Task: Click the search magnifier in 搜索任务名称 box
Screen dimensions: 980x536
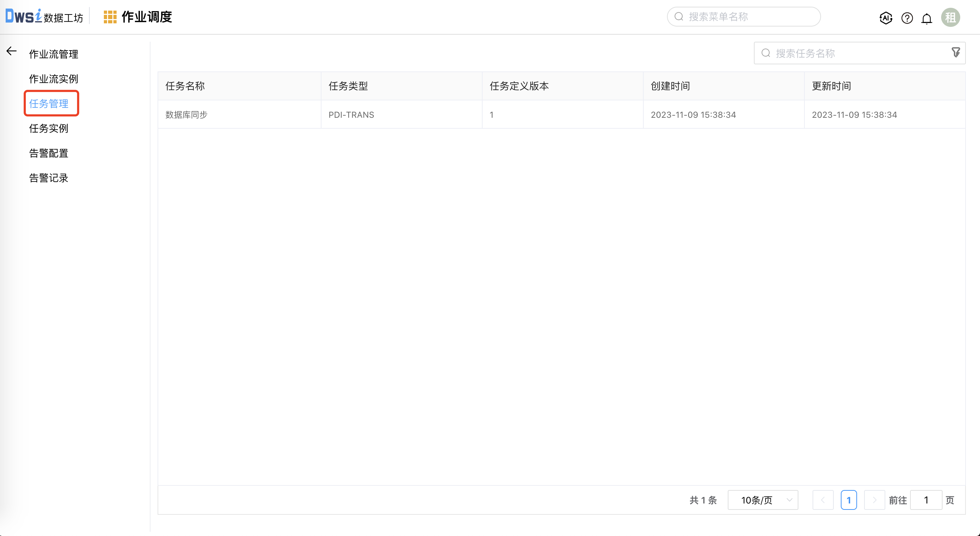Action: (x=766, y=53)
